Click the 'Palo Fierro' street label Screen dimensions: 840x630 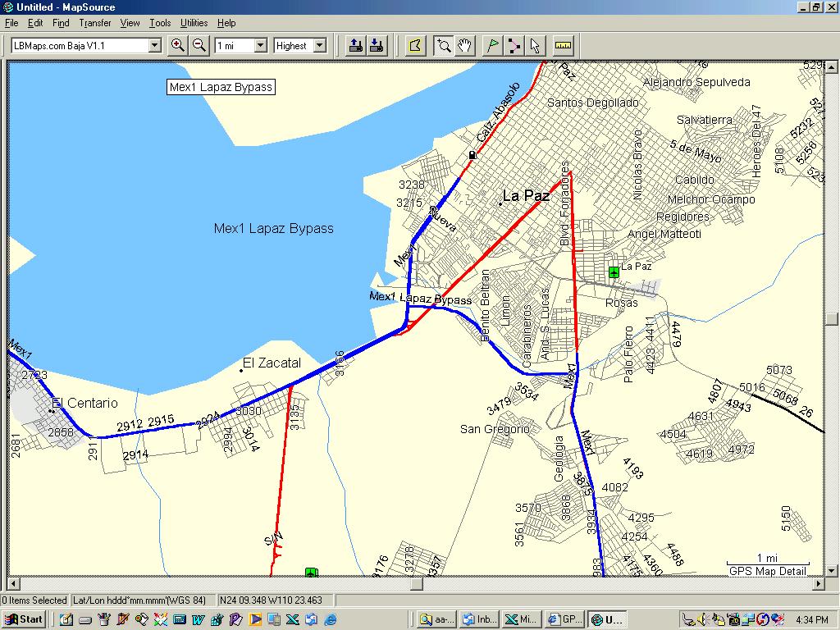[628, 354]
